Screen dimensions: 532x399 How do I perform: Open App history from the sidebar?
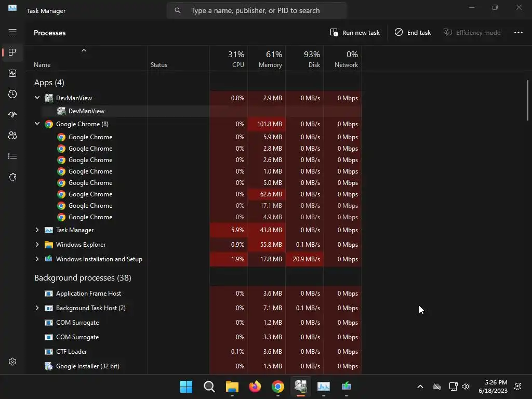tap(12, 94)
